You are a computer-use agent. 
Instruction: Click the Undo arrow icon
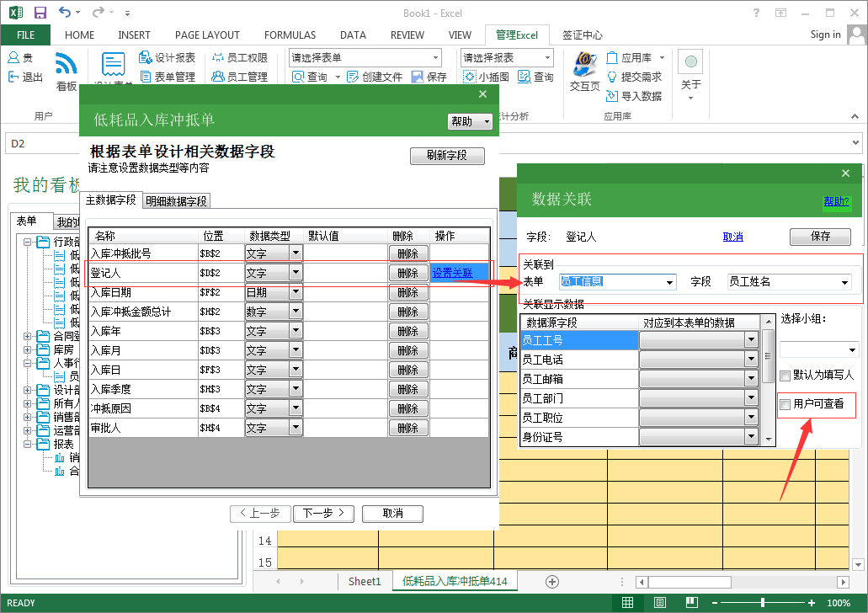(66, 12)
